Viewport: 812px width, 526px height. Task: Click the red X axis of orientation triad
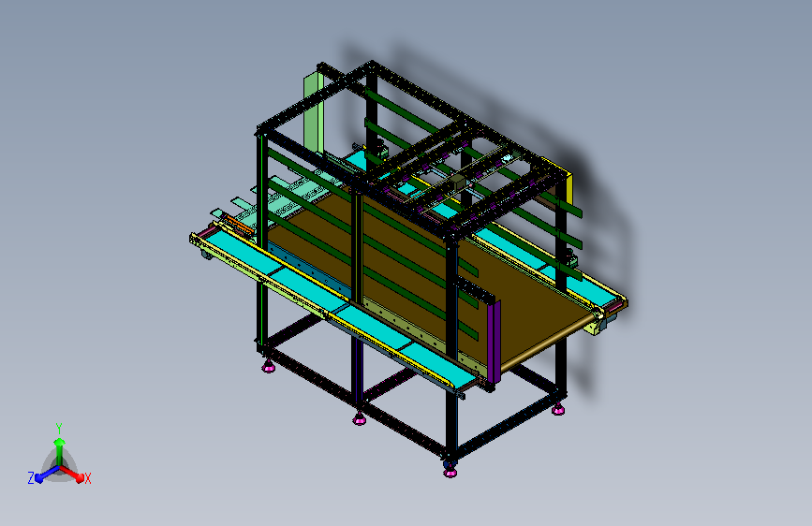[74, 475]
